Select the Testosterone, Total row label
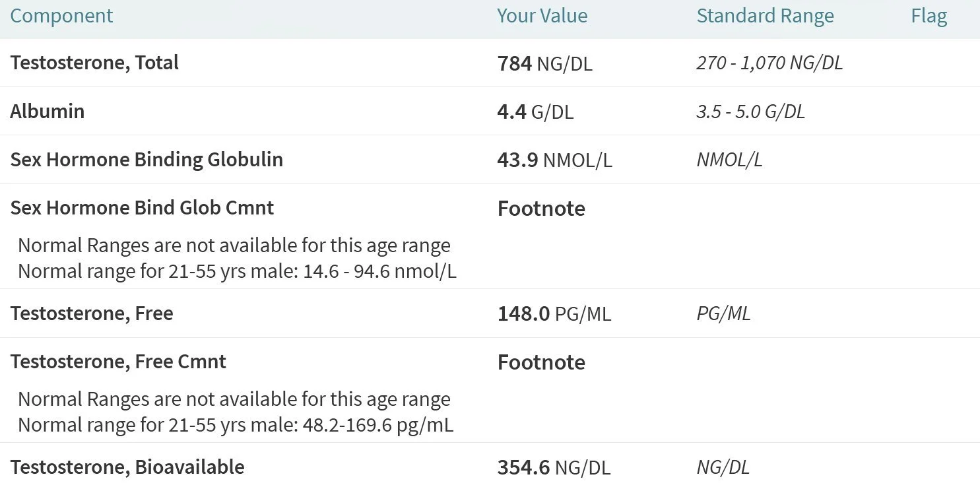This screenshot has width=980, height=491. 94,63
